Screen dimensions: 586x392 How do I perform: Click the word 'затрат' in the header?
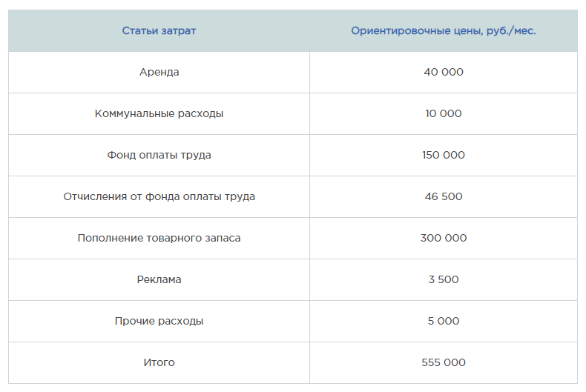(179, 31)
